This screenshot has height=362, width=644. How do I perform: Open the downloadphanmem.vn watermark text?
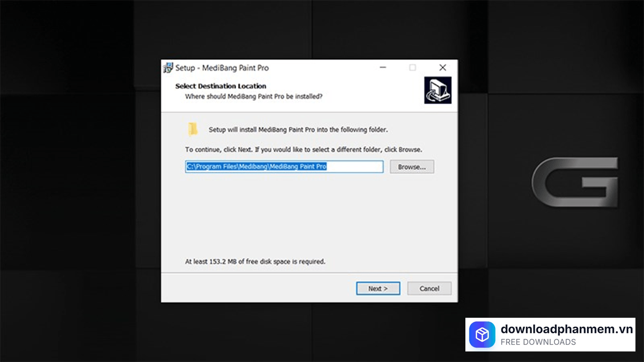click(566, 329)
